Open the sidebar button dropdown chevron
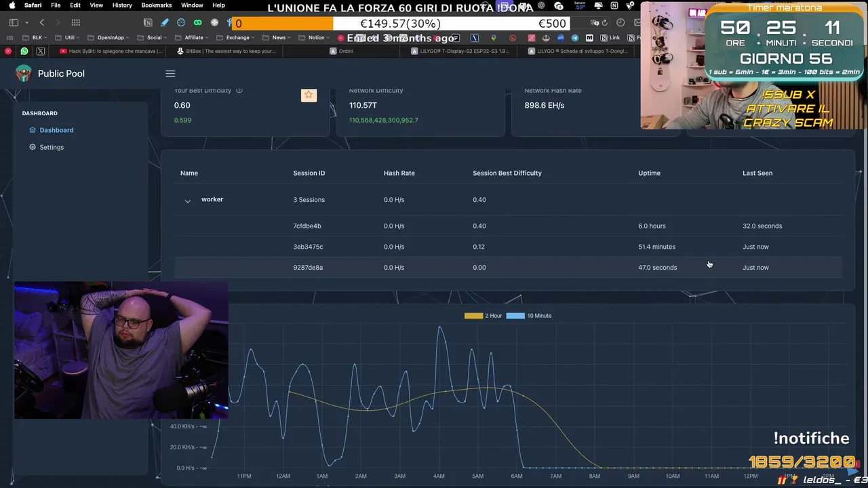868x488 pixels. pos(26,22)
